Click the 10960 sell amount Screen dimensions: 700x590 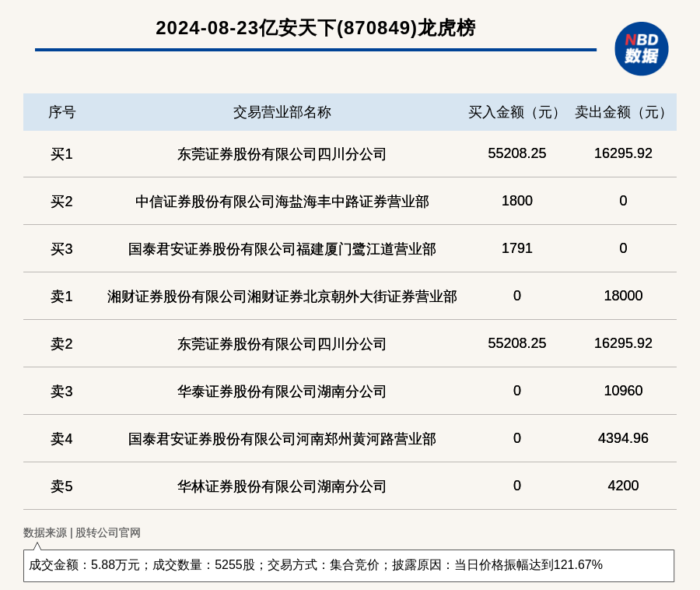pyautogui.click(x=623, y=391)
